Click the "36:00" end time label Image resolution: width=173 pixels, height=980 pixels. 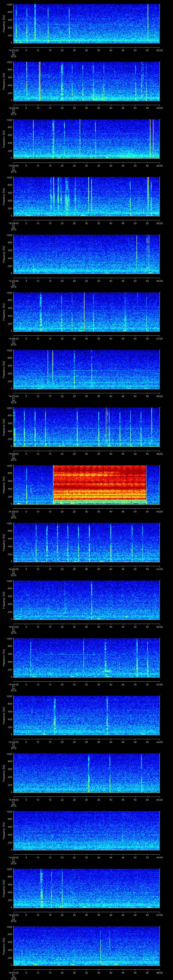pos(159,281)
